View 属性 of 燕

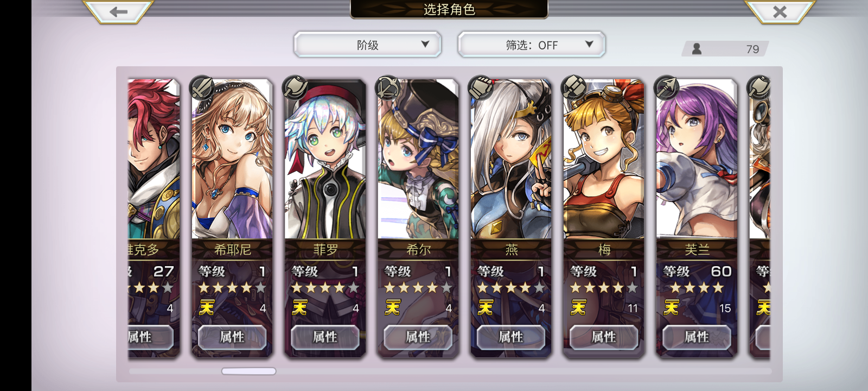(511, 337)
